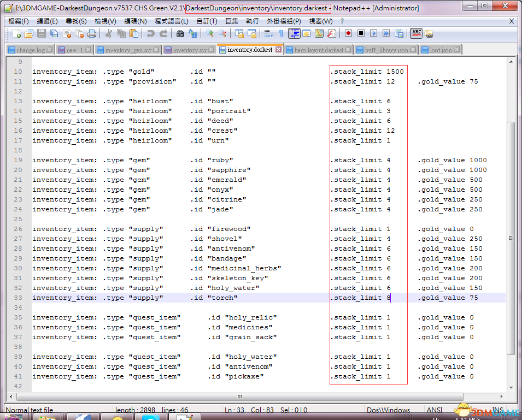Close the buff_library.json tab

pos(413,50)
